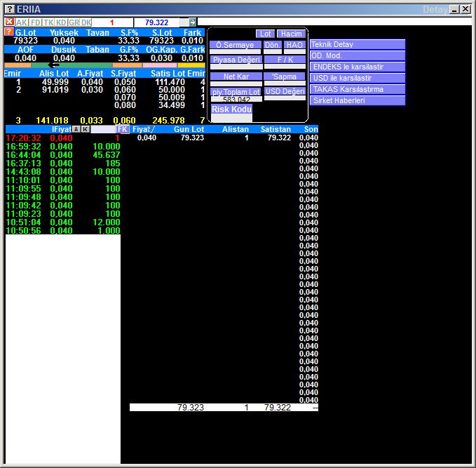Screen dimensions: 476x468
Task: Click the yellow segment of the price bar
Action: pyautogui.click(x=191, y=65)
